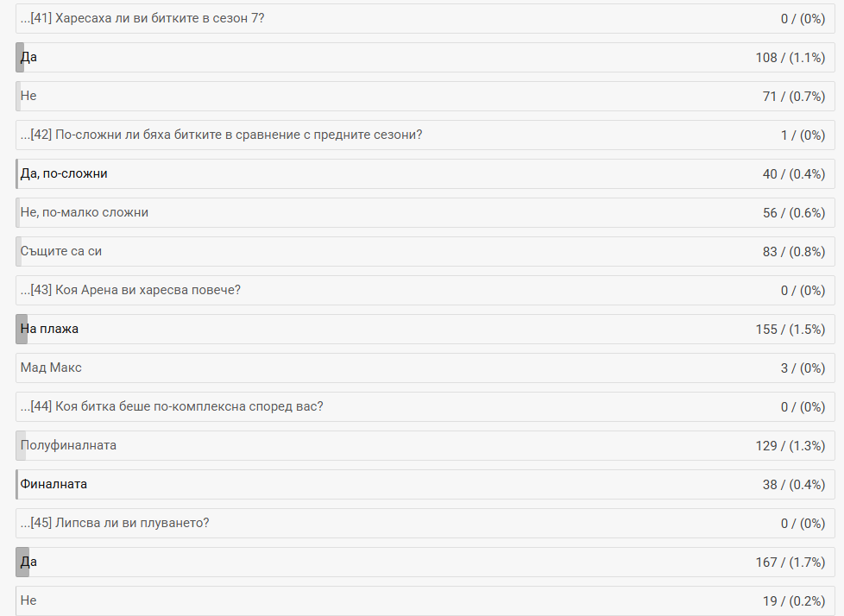Click question 43 'Коя Арена ви харесва повече?'

130,290
